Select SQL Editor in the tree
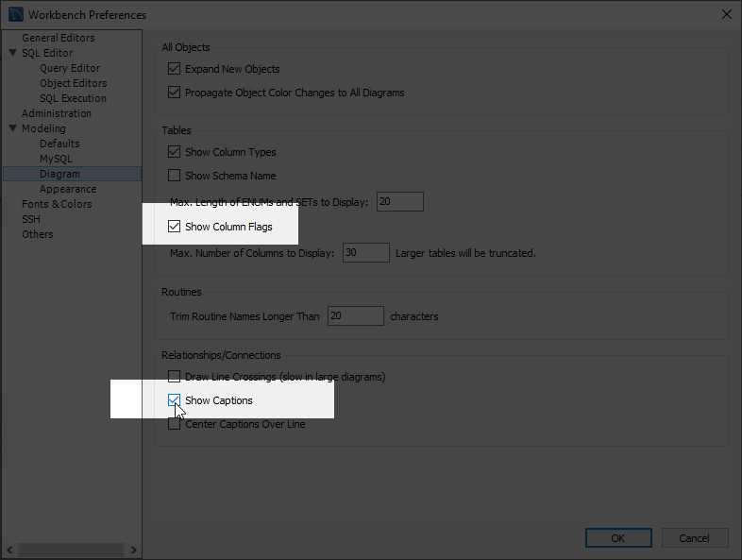This screenshot has width=742, height=560. tap(47, 53)
